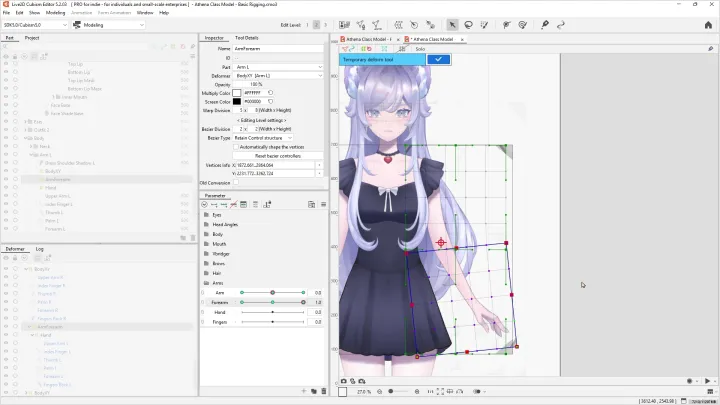The width and height of the screenshot is (720, 405).
Task: Select the Brush selection tool
Action: pos(484,25)
